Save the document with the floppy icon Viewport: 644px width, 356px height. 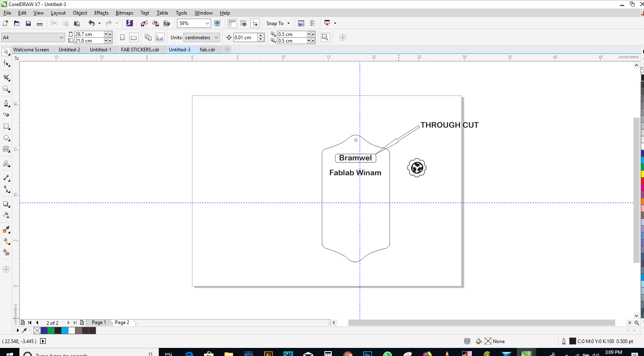tap(28, 23)
